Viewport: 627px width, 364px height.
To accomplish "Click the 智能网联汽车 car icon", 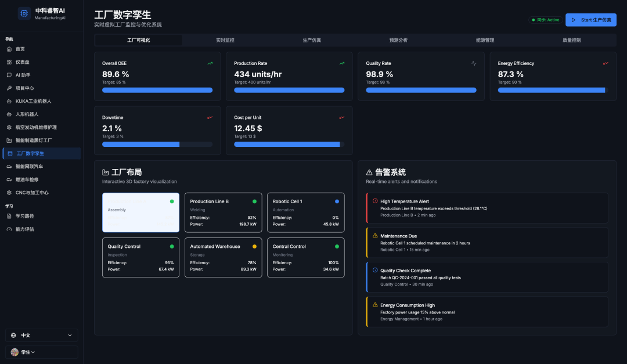I will (x=9, y=167).
